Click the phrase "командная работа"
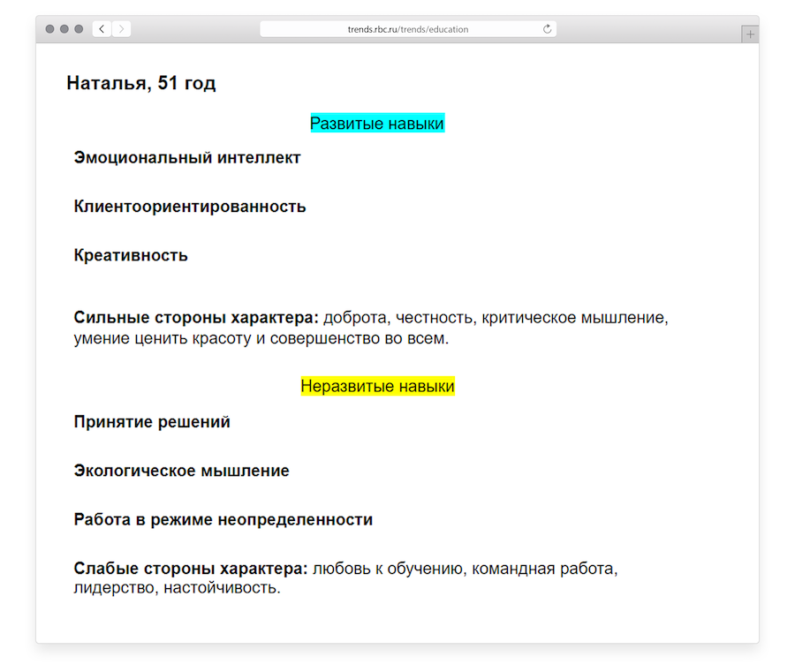 (542, 569)
